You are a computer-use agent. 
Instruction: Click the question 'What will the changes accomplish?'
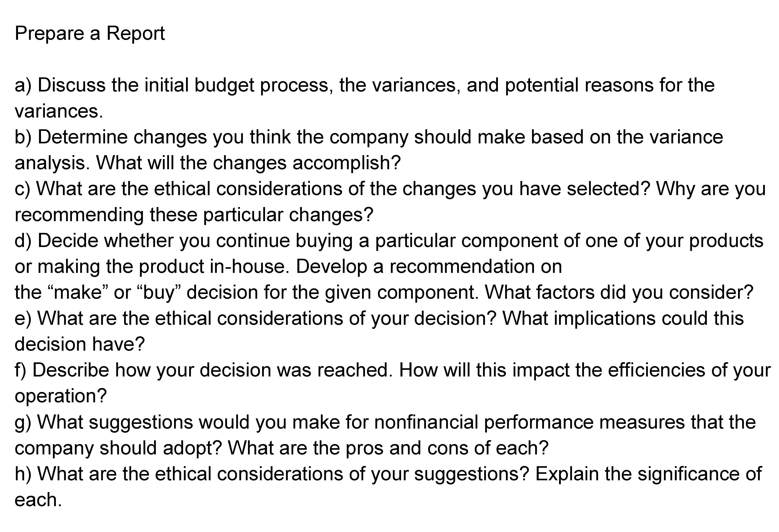click(x=248, y=163)
